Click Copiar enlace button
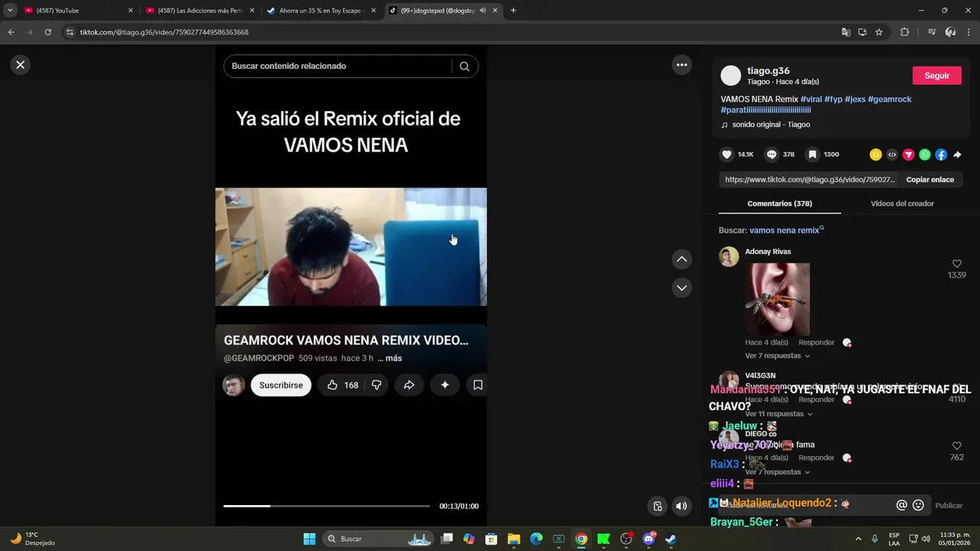Screen dimensions: 980x551 (x=930, y=180)
